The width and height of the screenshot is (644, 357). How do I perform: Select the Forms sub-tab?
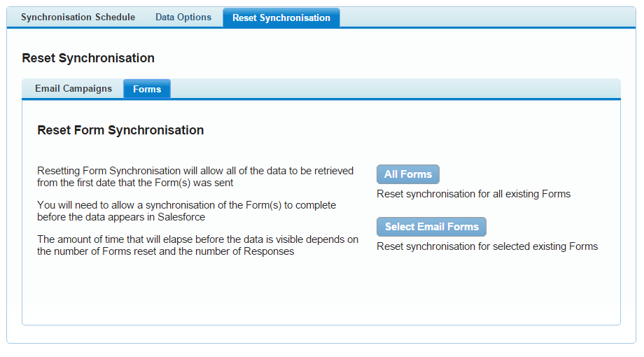pos(147,89)
